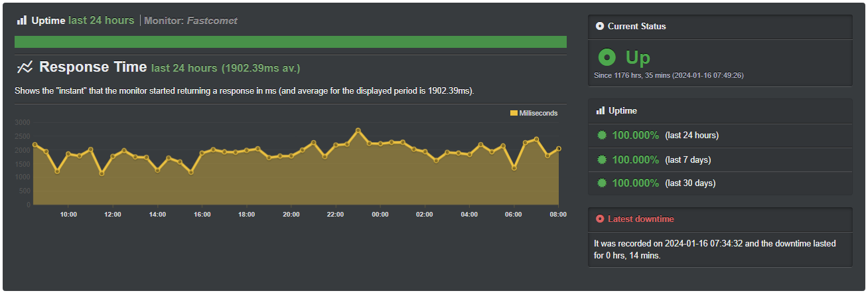
Task: Click the Current Status panel header
Action: tap(636, 27)
